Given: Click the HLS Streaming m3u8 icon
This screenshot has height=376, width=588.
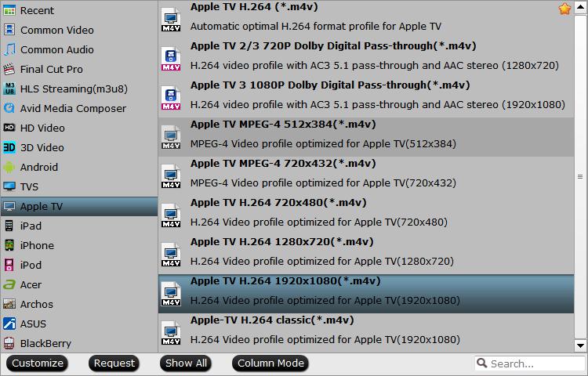Looking at the screenshot, I should point(9,89).
